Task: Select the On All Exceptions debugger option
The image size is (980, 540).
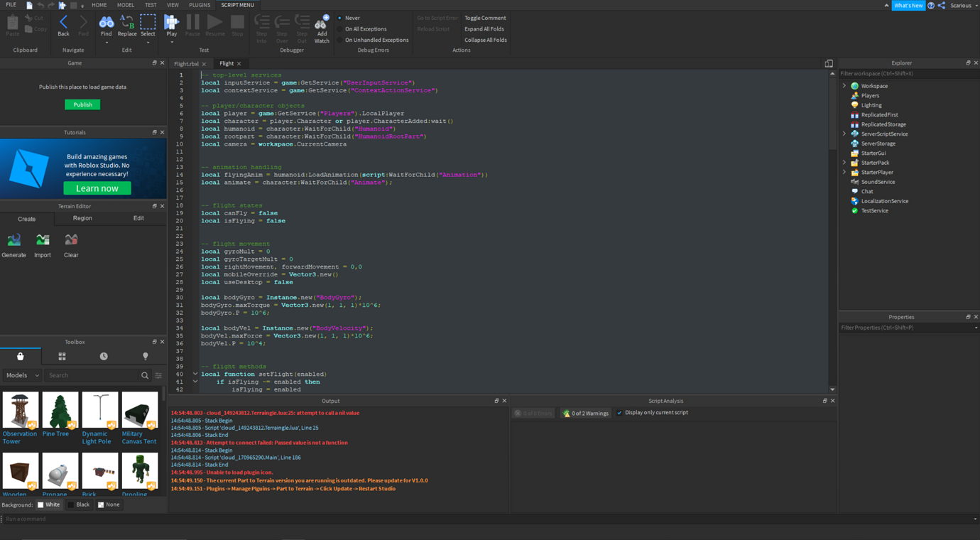Action: click(x=366, y=28)
